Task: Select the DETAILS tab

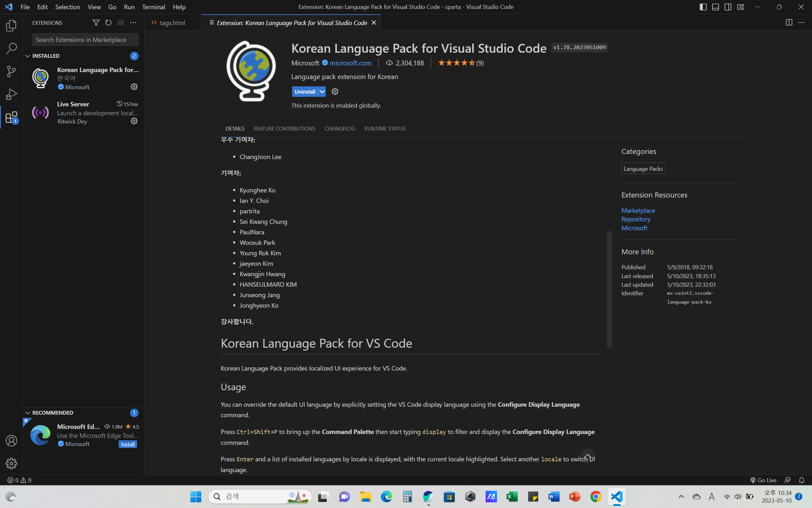Action: (235, 128)
